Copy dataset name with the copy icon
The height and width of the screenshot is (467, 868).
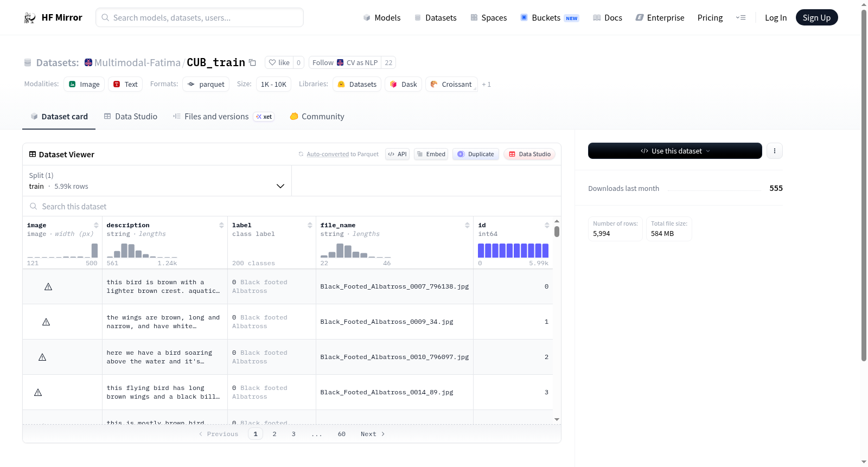(x=252, y=62)
